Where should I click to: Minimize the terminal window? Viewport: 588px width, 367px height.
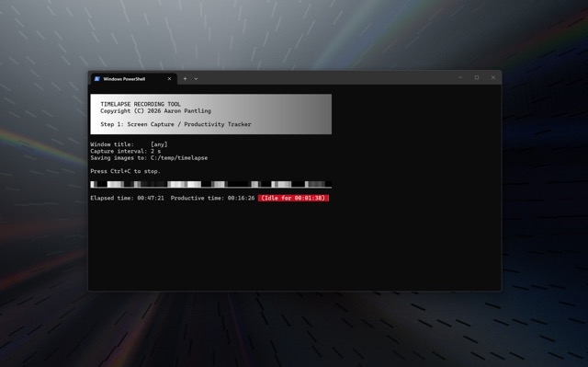(460, 77)
